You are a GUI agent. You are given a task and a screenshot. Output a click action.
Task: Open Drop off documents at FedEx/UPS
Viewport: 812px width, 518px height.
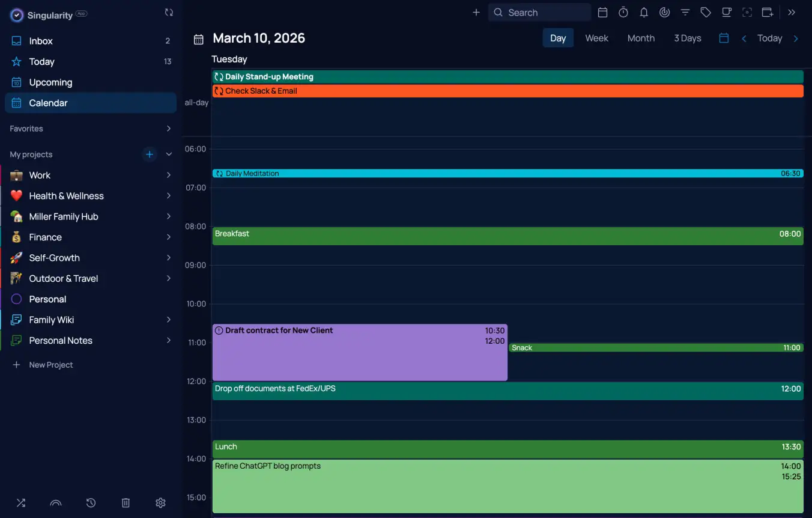click(507, 391)
